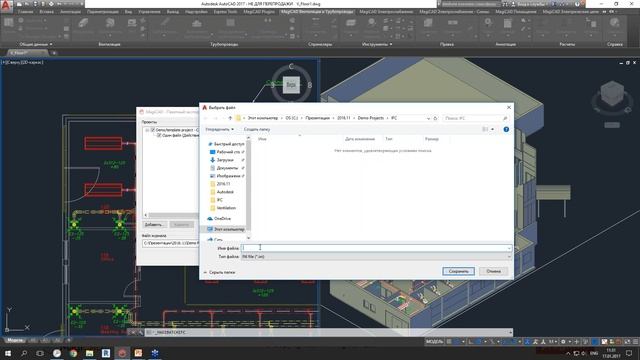This screenshot has width=640, height=360.
Task: Open the Autodesk folder in sidebar
Action: (x=222, y=192)
